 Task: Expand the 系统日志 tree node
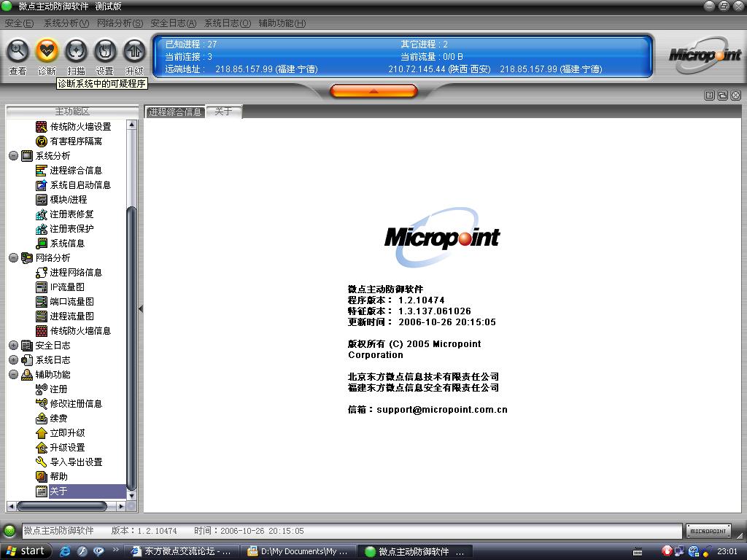pos(13,360)
